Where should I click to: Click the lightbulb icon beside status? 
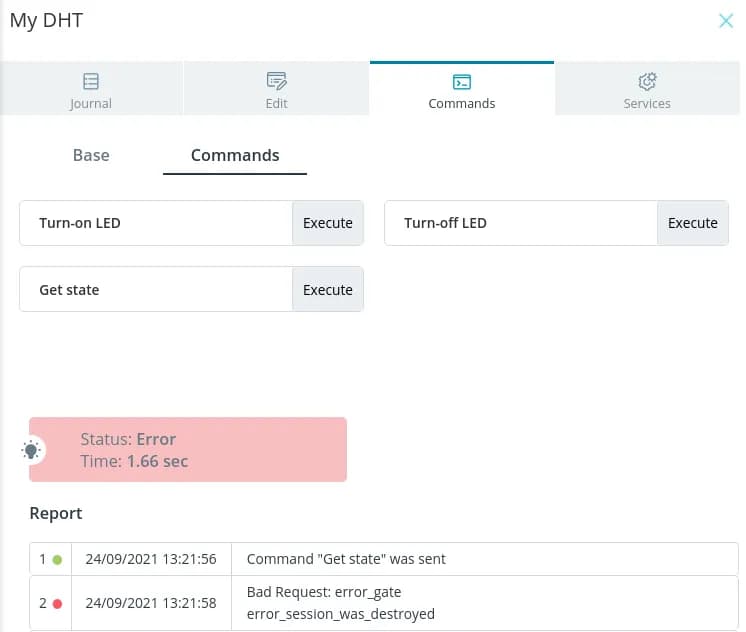point(32,450)
